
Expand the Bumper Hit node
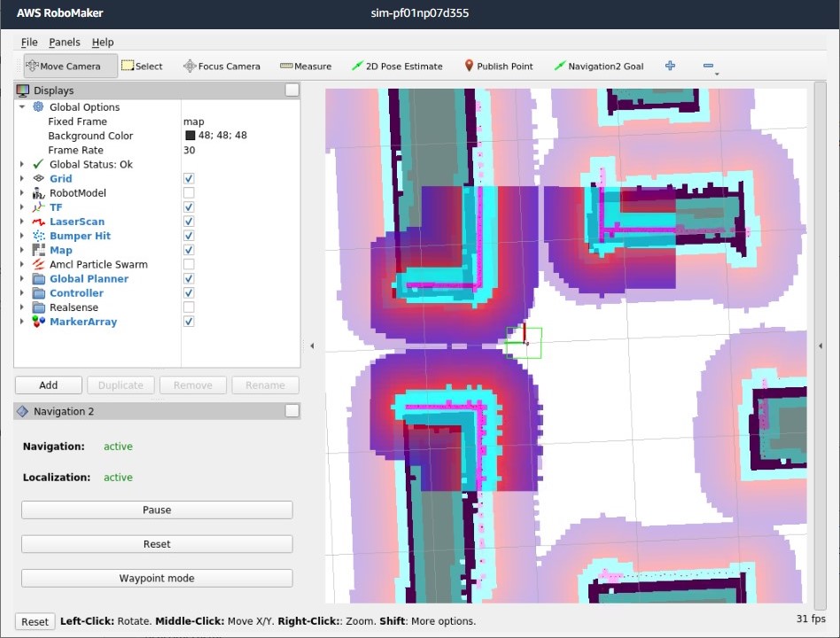point(22,236)
